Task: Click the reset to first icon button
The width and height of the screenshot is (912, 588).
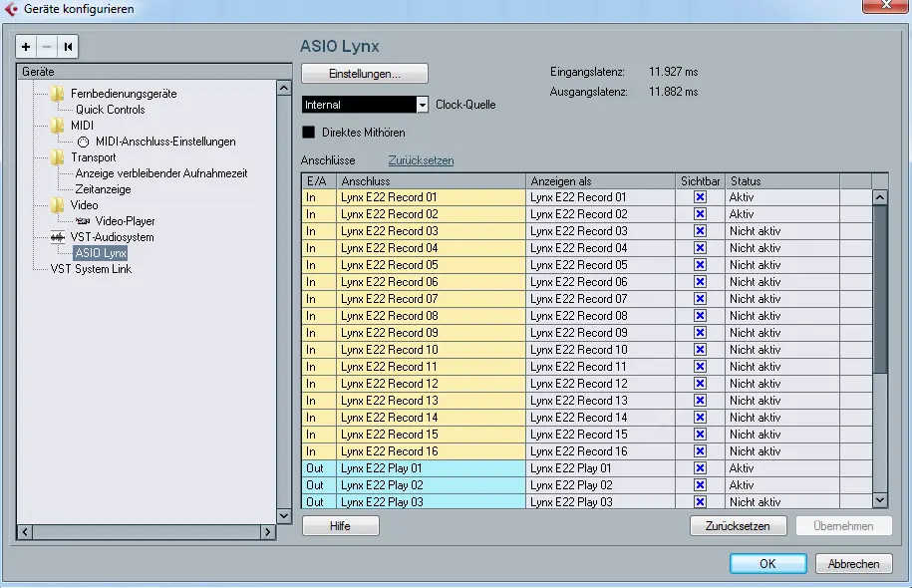Action: tap(68, 47)
